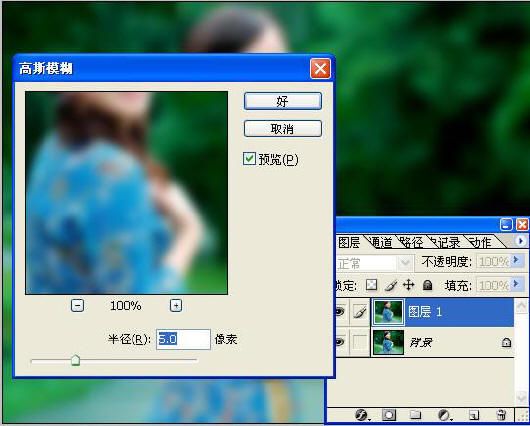Click the layers panel scrollbar up arrow
The image size is (530, 426).
522,307
